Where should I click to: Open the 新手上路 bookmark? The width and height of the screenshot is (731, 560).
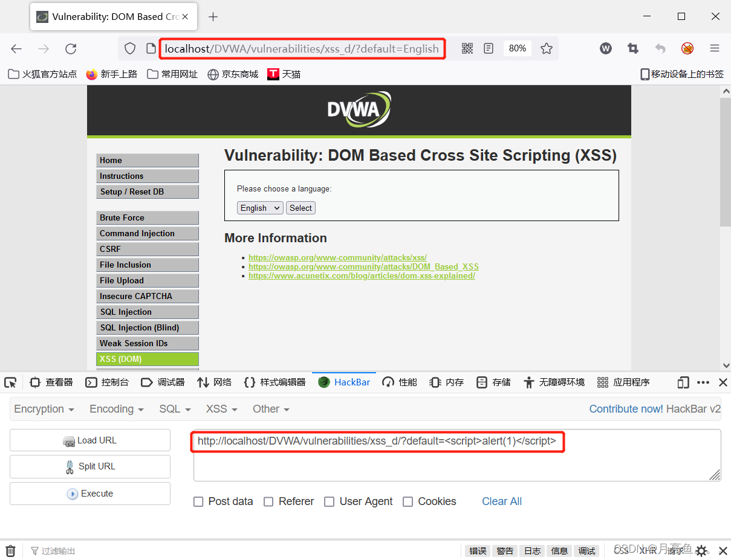tap(112, 74)
